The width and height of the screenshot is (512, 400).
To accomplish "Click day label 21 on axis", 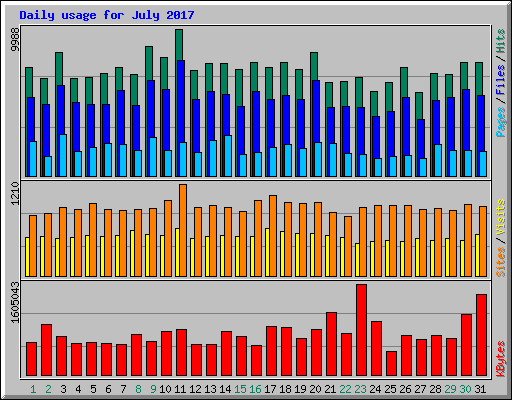I will [330, 389].
